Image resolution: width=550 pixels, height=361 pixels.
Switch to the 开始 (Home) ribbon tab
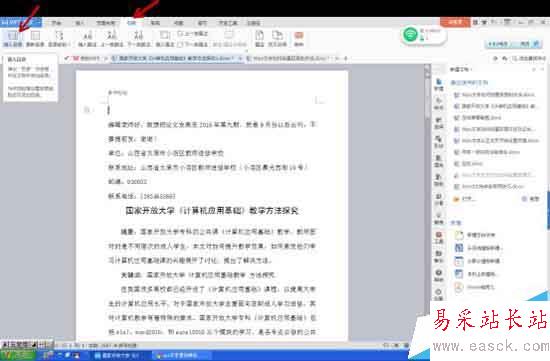(x=56, y=23)
